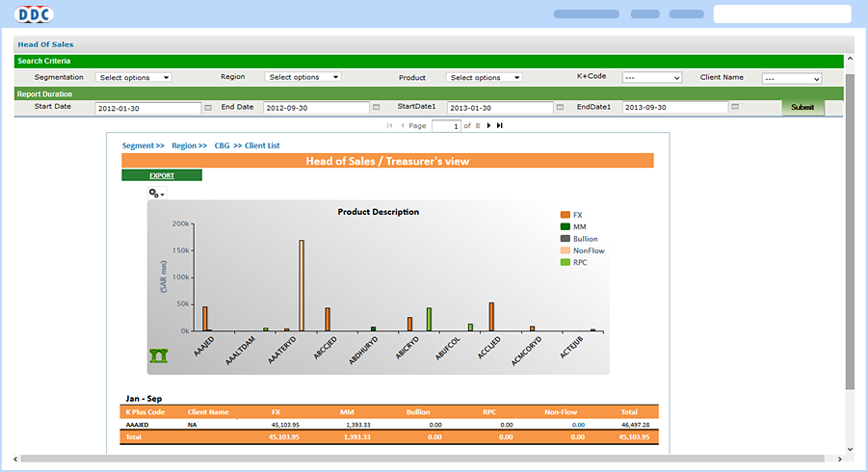Image resolution: width=868 pixels, height=472 pixels.
Task: Open the StartDate1 calendar picker
Action: [x=561, y=108]
